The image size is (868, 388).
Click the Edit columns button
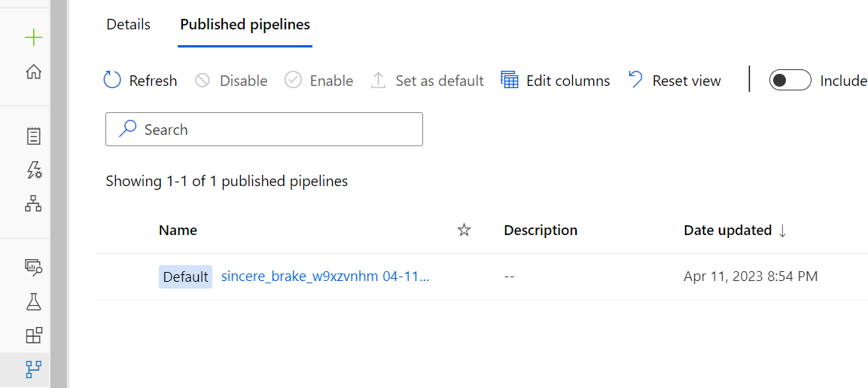[x=556, y=81]
